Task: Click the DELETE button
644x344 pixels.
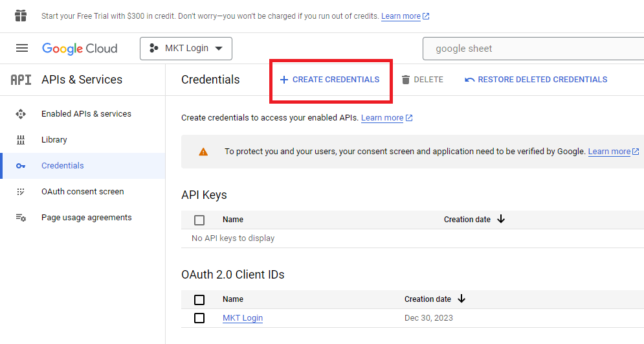Action: tap(423, 80)
